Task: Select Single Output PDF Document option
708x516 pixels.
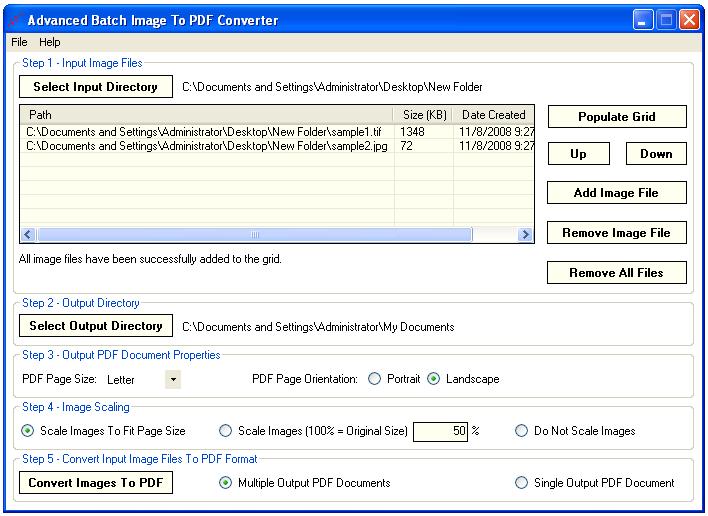Action: click(522, 483)
